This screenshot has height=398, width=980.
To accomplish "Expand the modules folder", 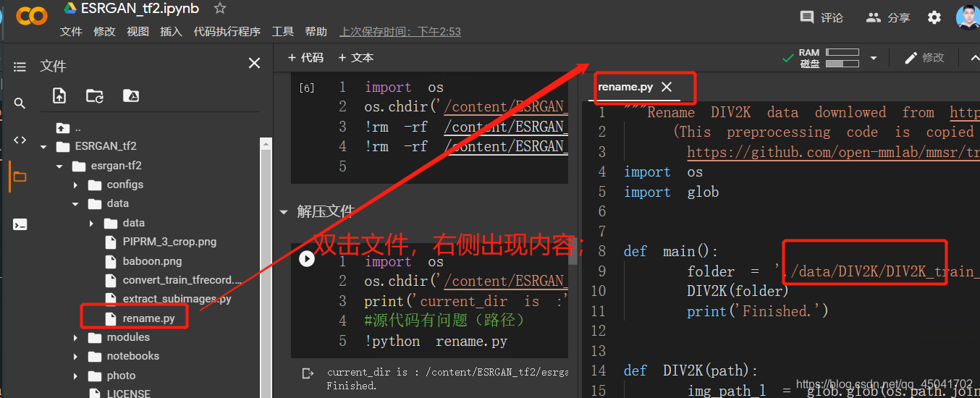I will click(x=75, y=337).
